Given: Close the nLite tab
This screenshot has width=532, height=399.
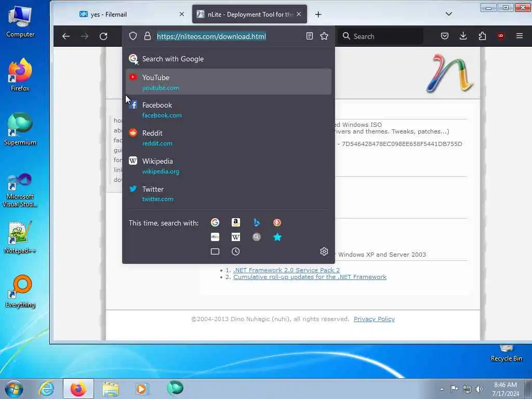Looking at the screenshot, I should [x=299, y=14].
